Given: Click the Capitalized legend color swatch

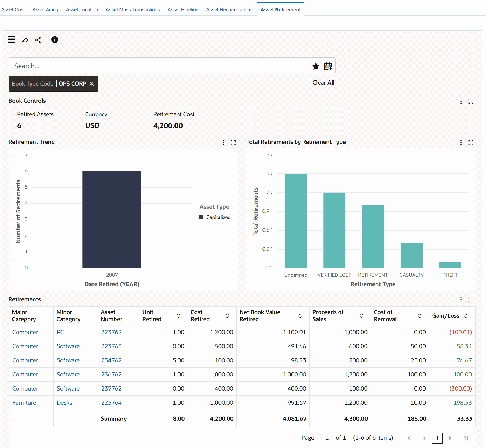Looking at the screenshot, I should (x=201, y=217).
